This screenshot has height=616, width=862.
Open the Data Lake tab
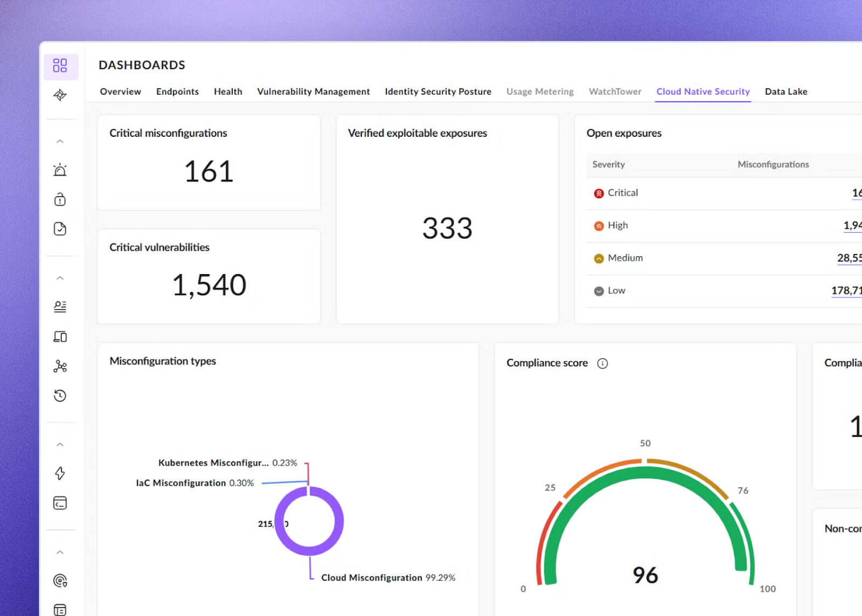click(x=786, y=92)
